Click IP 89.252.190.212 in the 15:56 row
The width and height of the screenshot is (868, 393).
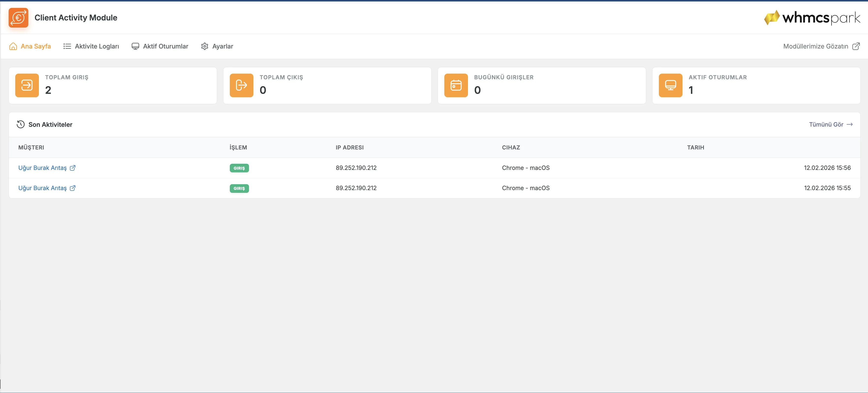pyautogui.click(x=356, y=168)
